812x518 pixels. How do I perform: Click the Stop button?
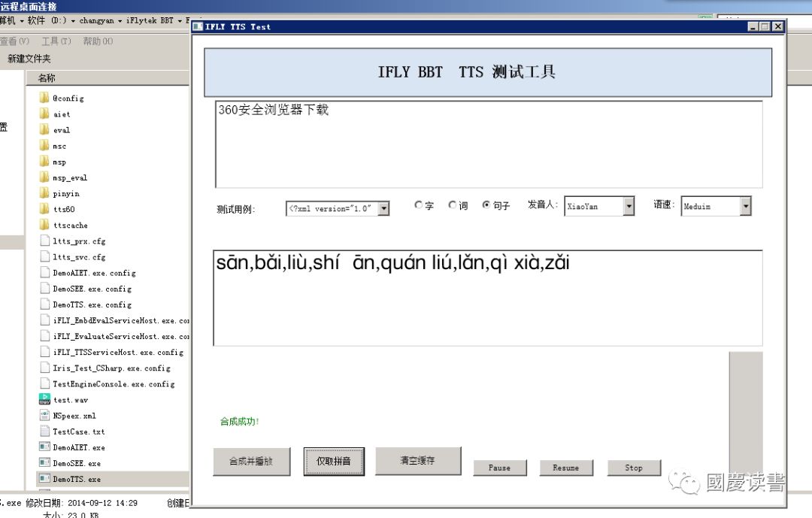coord(633,467)
